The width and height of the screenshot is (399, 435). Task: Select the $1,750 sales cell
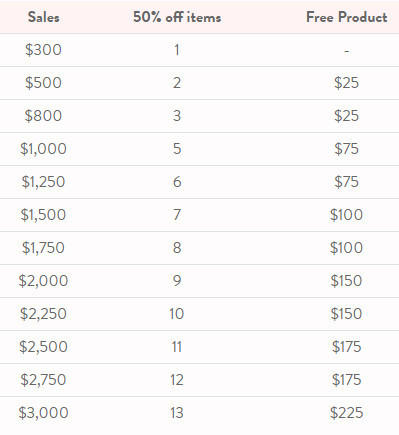[43, 248]
